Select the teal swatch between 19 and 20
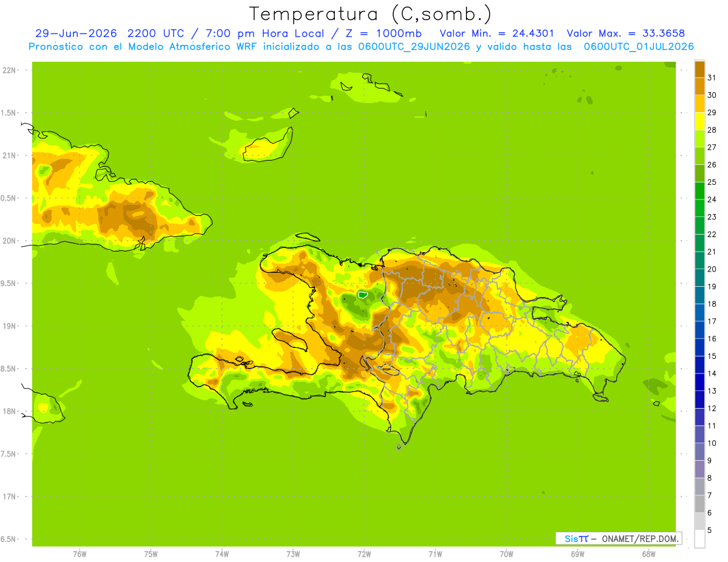 [699, 277]
